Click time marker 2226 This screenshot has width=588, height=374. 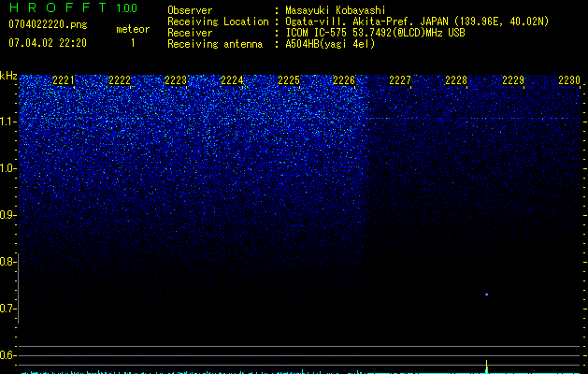[x=344, y=80]
